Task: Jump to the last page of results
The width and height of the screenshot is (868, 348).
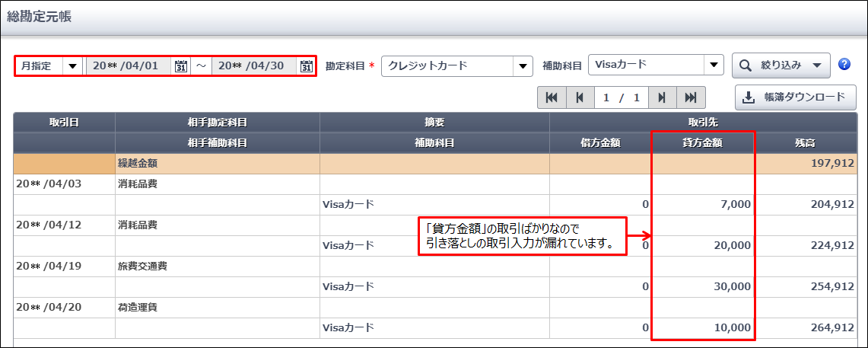Action: [x=690, y=98]
